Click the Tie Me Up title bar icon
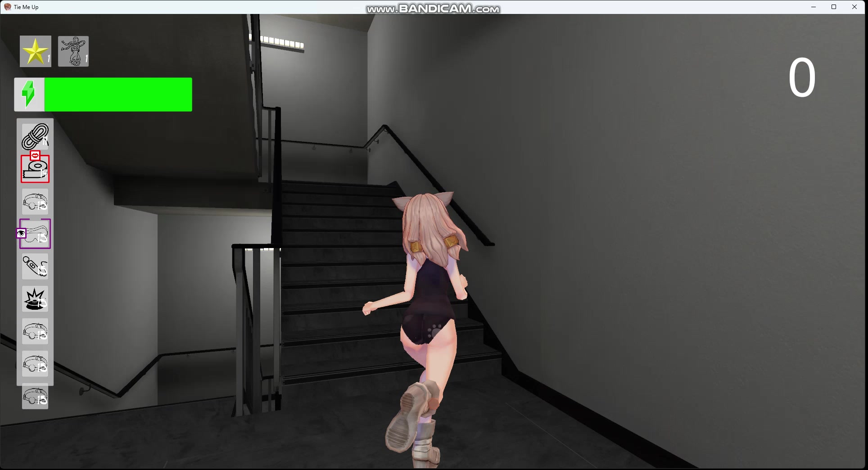The height and width of the screenshot is (470, 868). [x=8, y=7]
